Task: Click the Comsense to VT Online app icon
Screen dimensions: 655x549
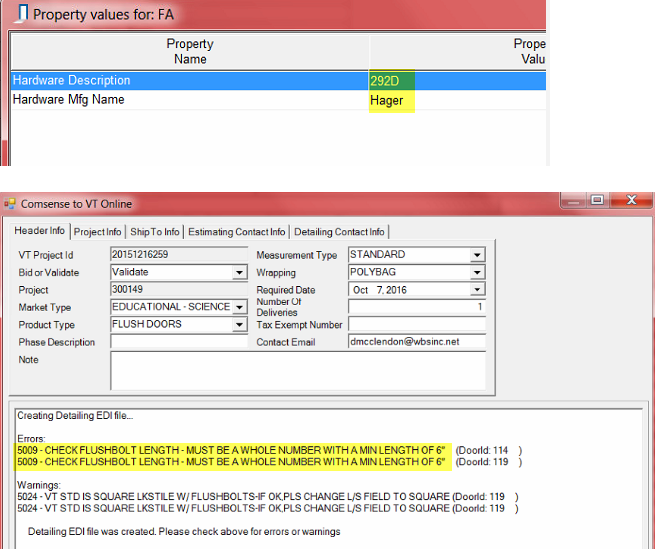Action: [x=12, y=203]
